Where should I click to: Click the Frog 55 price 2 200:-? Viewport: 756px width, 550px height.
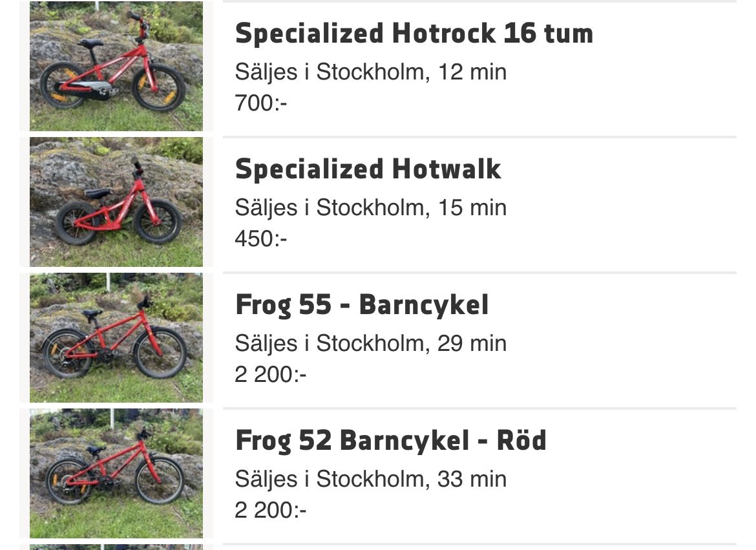[270, 374]
